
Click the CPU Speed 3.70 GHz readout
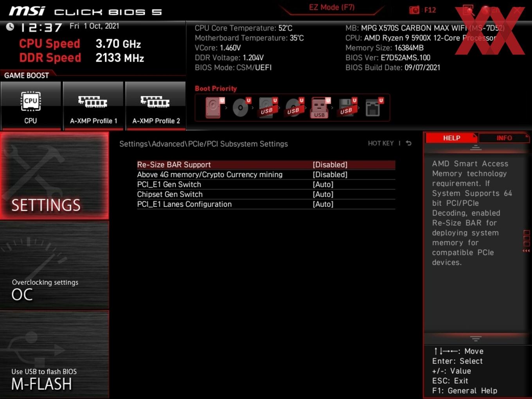click(x=80, y=43)
